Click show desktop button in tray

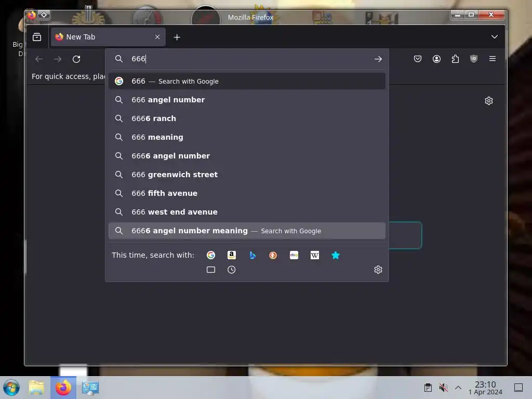point(518,388)
